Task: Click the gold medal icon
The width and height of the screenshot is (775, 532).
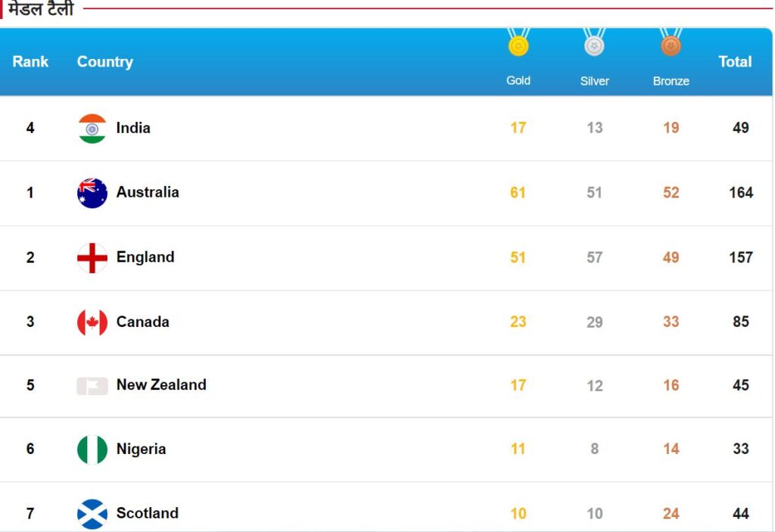Action: coord(518,42)
